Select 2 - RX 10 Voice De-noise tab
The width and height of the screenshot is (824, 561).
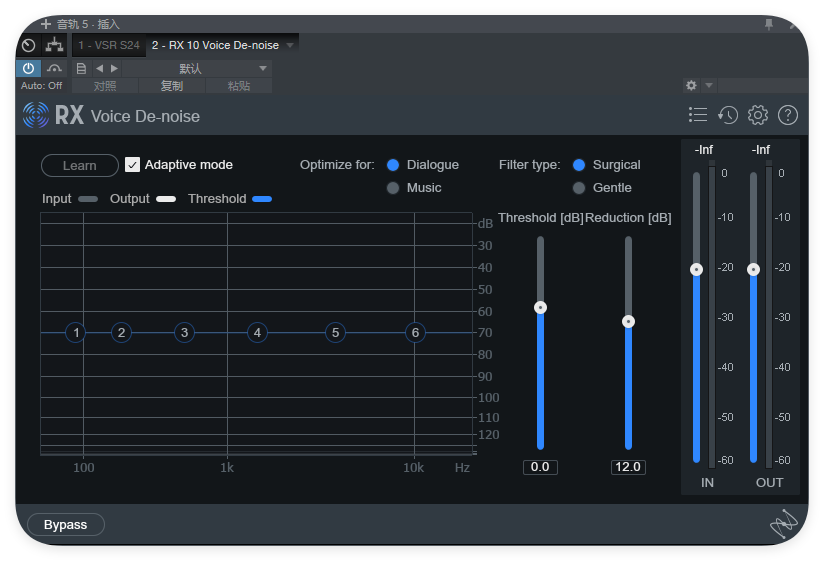(x=215, y=45)
